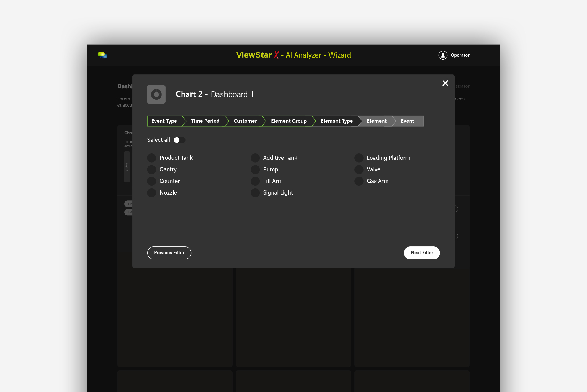
Task: Select the Loading Platform option
Action: click(x=359, y=158)
